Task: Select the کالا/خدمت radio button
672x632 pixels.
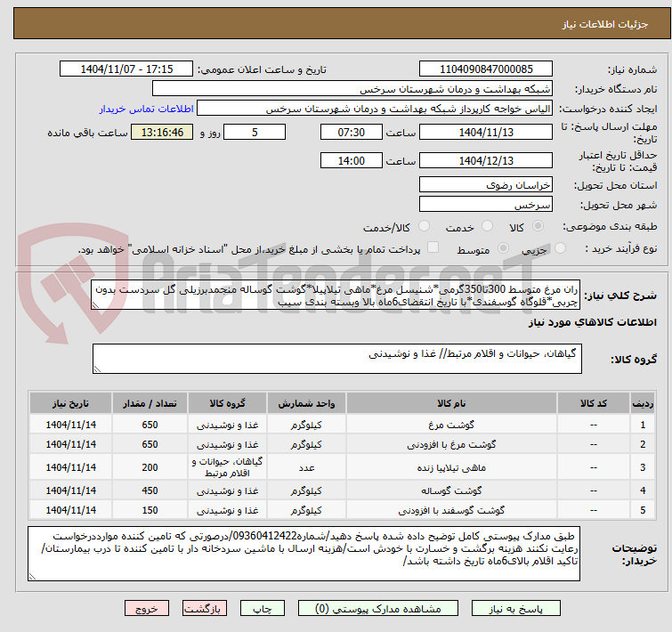Action: click(425, 226)
